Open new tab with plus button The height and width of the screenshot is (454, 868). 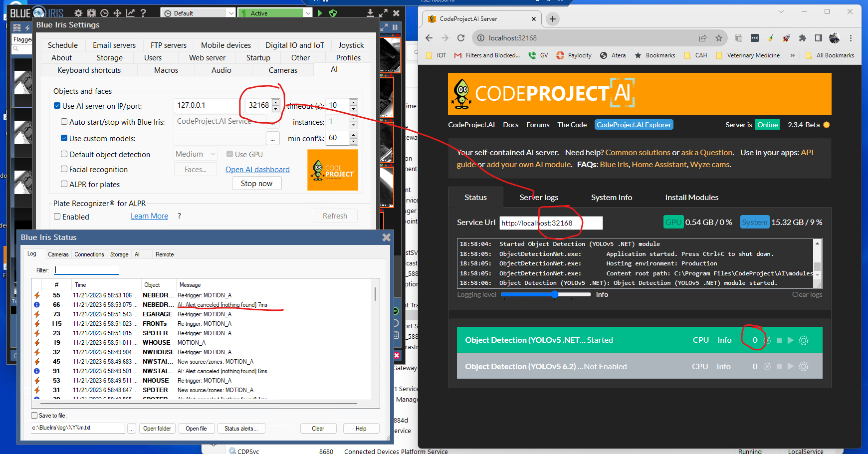552,19
